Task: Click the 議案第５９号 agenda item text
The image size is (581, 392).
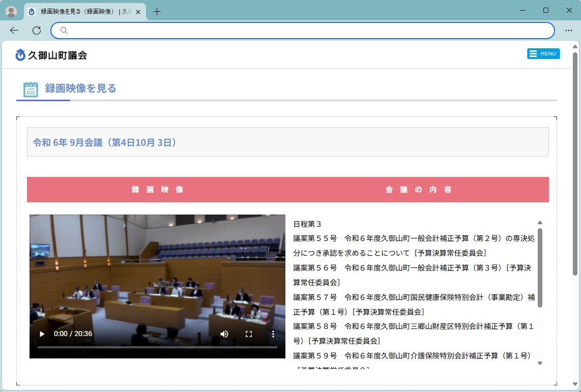Action: (413, 361)
